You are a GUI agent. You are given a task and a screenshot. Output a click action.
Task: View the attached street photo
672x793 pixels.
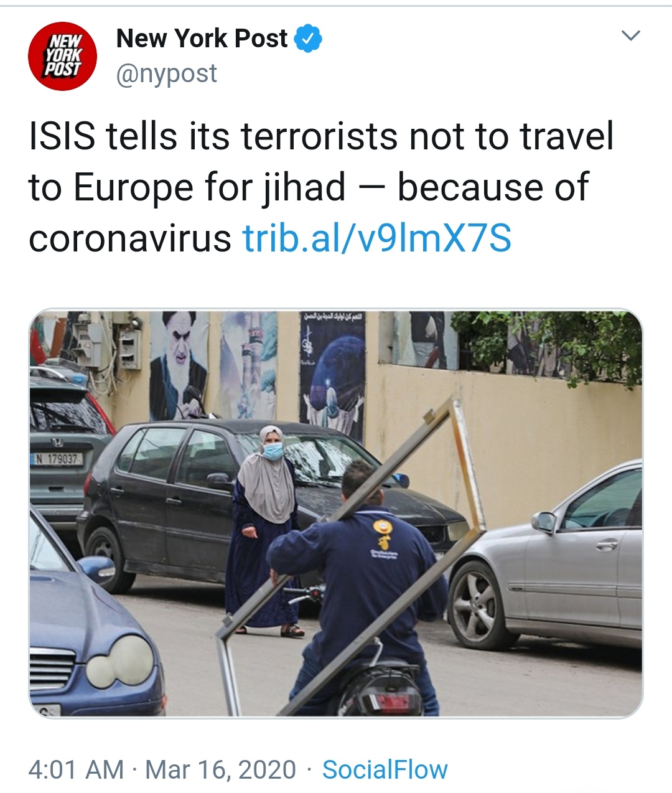click(336, 514)
